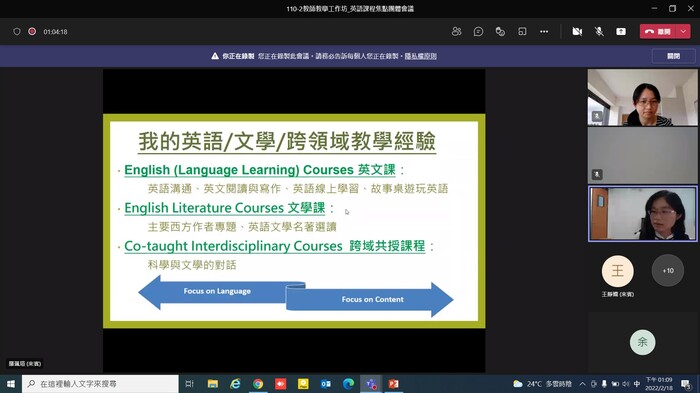Select the blank second participant video tile
This screenshot has height=393, width=700.
[x=642, y=155]
